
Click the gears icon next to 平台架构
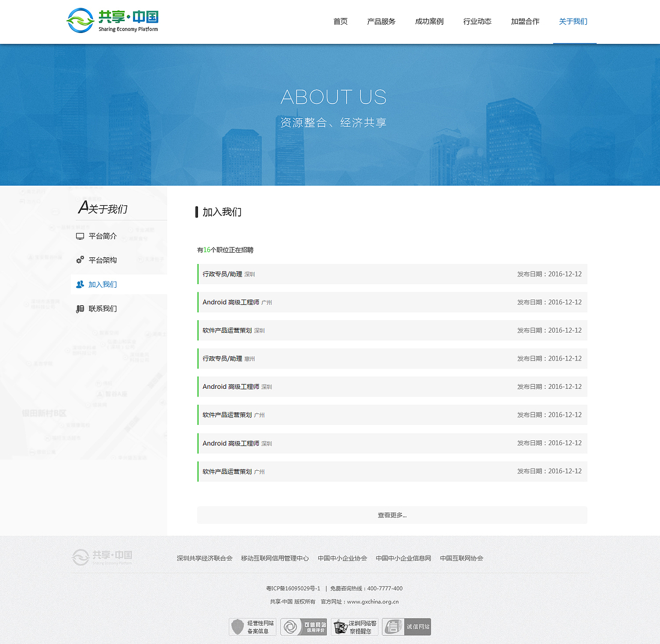pos(79,260)
